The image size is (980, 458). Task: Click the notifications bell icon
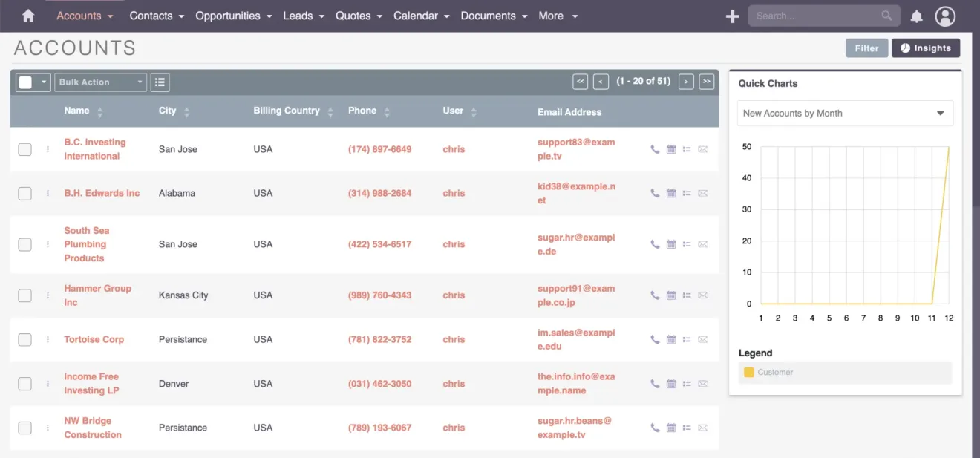[916, 15]
